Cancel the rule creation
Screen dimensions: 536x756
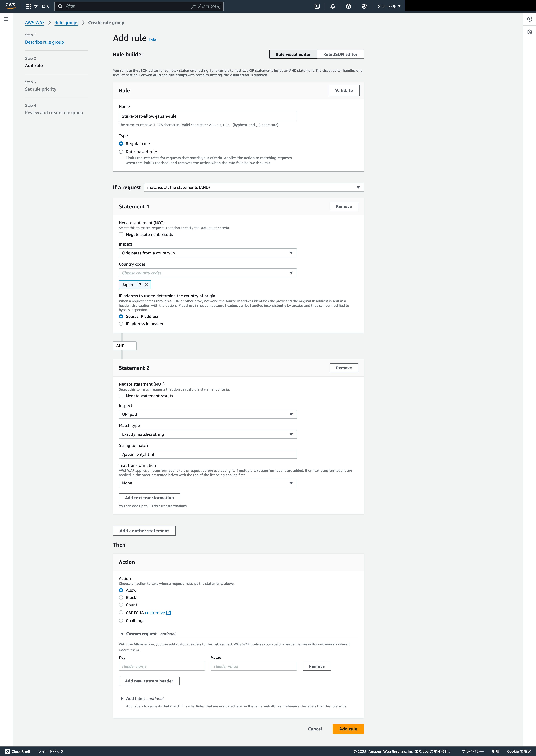click(x=315, y=729)
